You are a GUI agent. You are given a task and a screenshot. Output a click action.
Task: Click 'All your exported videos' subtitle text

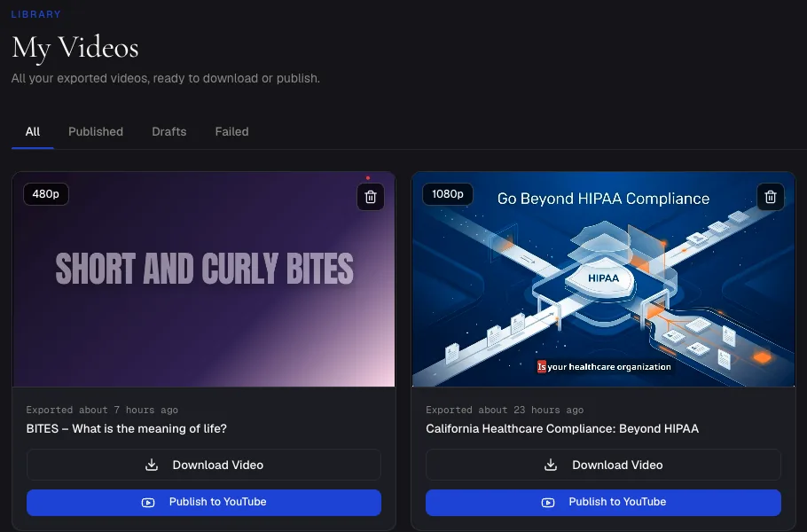point(166,78)
